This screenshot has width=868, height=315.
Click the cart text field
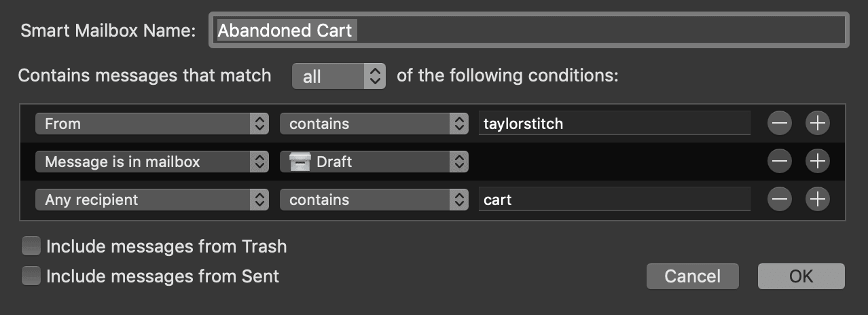point(613,200)
